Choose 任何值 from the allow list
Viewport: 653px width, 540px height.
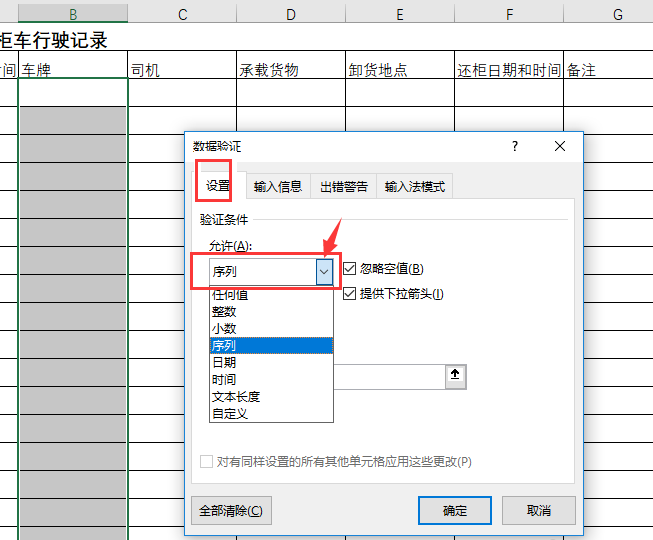pos(271,295)
